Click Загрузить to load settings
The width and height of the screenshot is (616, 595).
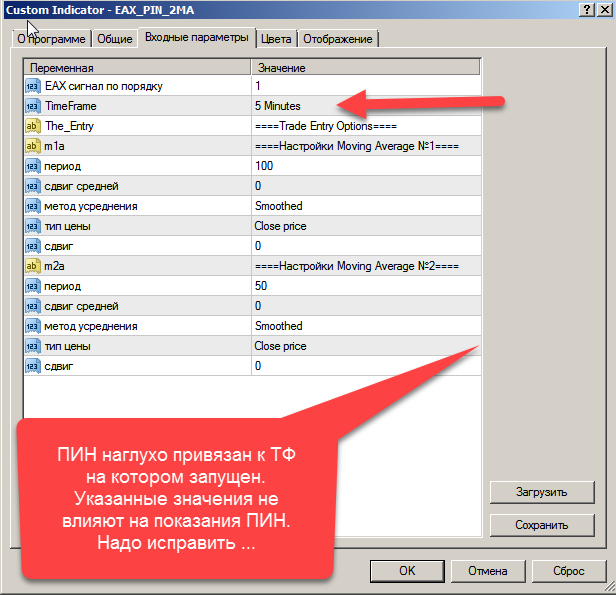tap(542, 492)
